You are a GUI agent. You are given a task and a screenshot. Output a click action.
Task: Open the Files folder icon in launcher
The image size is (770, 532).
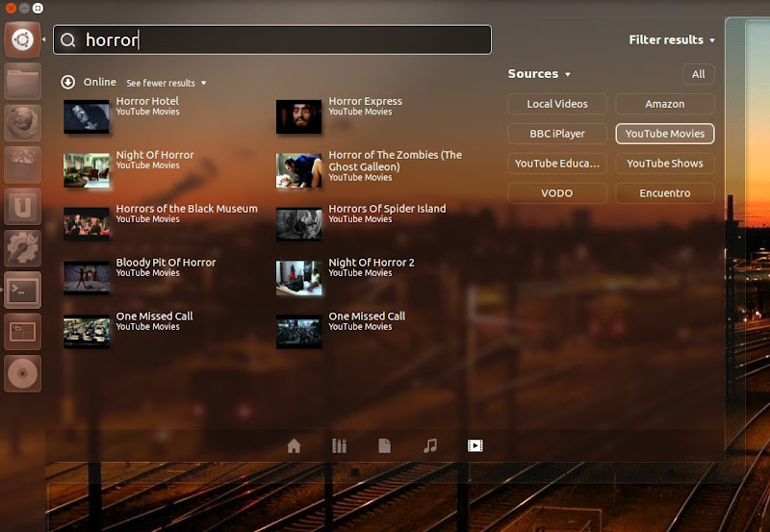coord(22,82)
